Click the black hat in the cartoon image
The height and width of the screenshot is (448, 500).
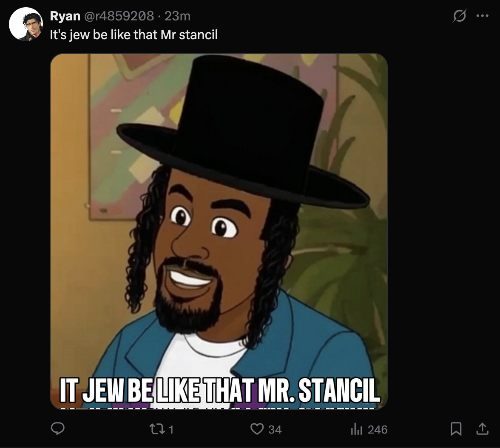pos(243,131)
